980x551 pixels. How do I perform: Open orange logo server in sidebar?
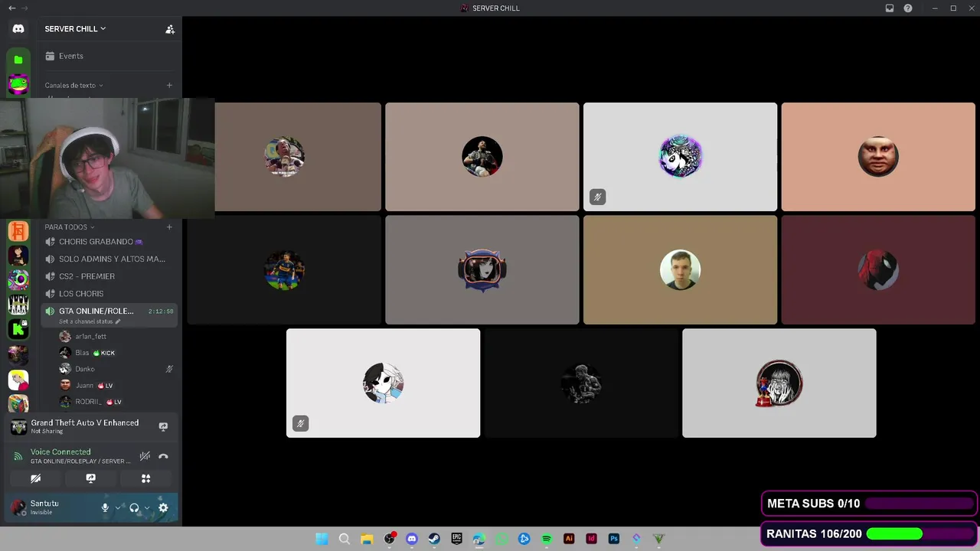click(18, 230)
